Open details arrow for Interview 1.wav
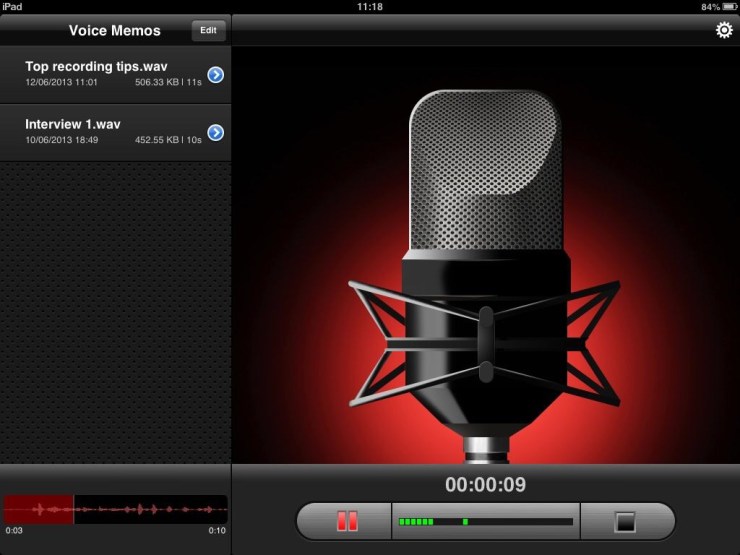The image size is (740, 555). tap(215, 133)
